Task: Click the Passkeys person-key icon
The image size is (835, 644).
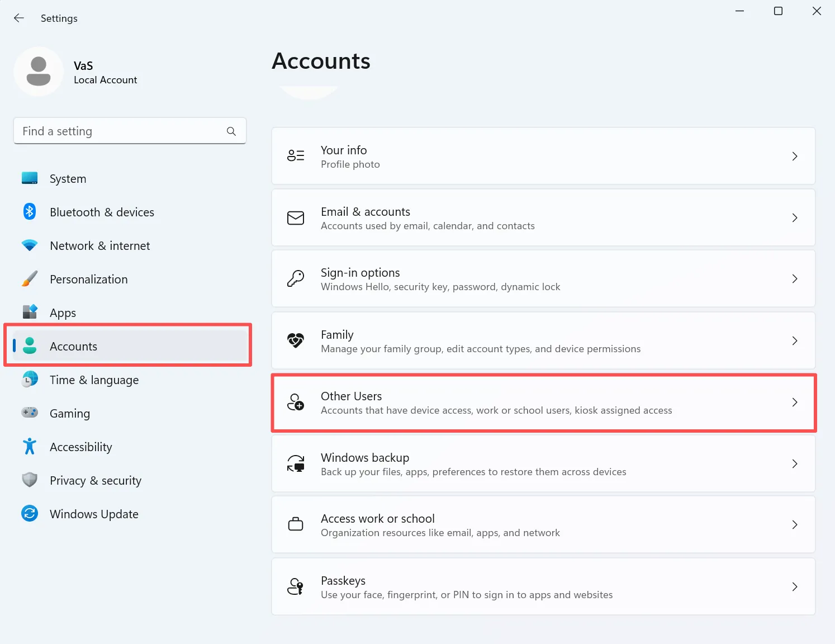Action: pyautogui.click(x=296, y=586)
